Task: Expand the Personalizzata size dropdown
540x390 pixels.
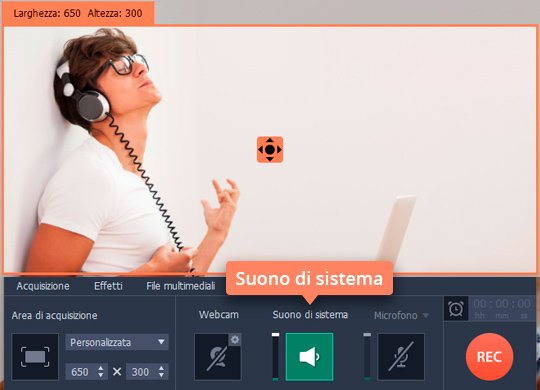Action: click(117, 342)
